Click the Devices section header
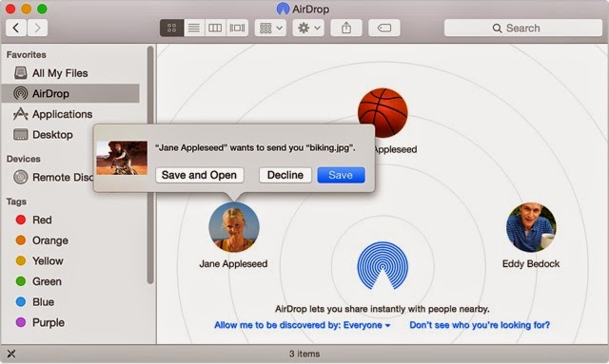This screenshot has width=609, height=364. pos(23,159)
